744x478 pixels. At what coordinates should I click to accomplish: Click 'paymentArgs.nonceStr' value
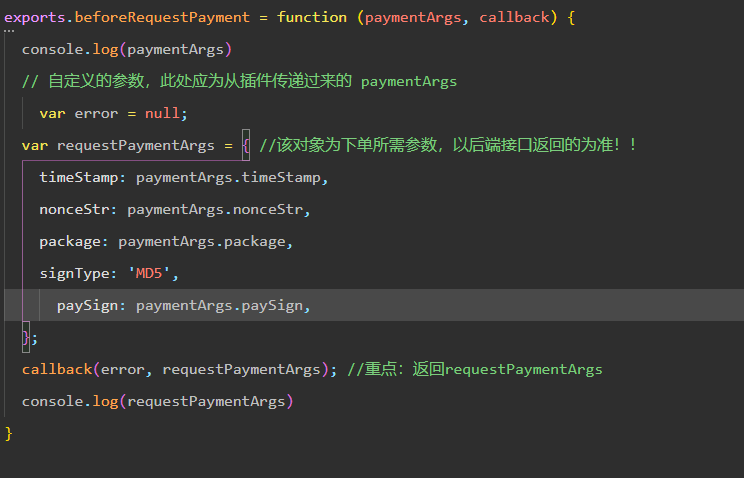pyautogui.click(x=215, y=209)
